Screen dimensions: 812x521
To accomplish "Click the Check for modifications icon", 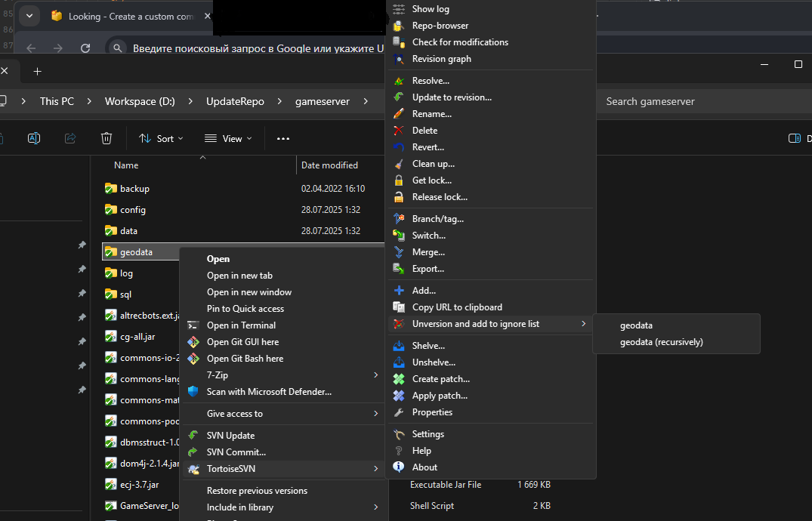I will (399, 42).
